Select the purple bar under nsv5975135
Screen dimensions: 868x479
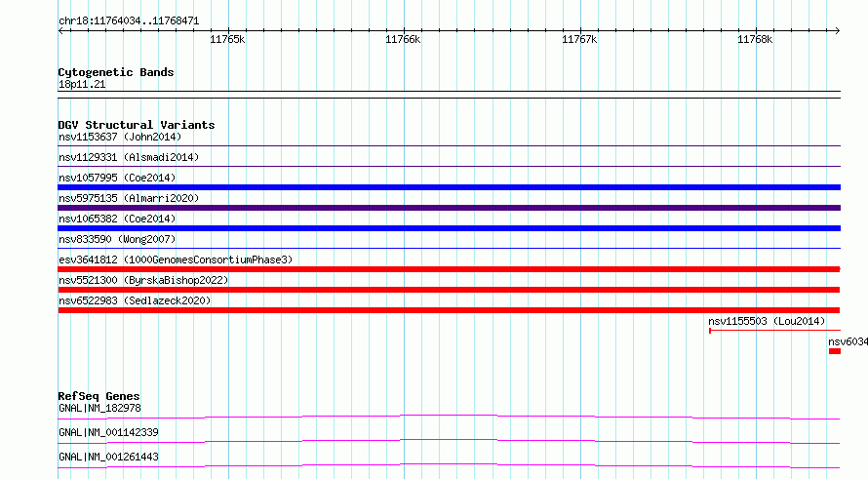click(x=449, y=208)
